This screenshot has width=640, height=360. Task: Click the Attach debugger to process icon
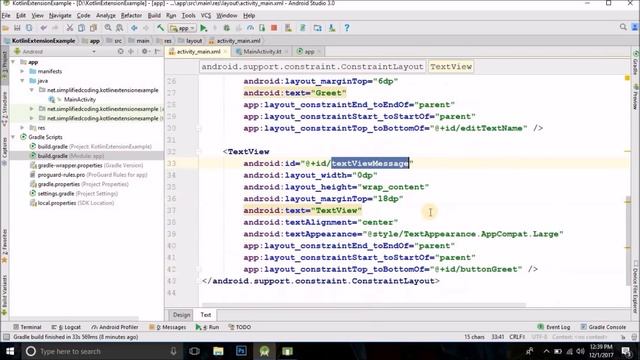(262, 28)
